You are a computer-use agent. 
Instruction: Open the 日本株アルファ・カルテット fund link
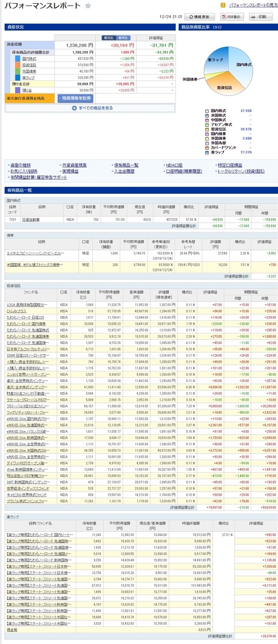27,348
